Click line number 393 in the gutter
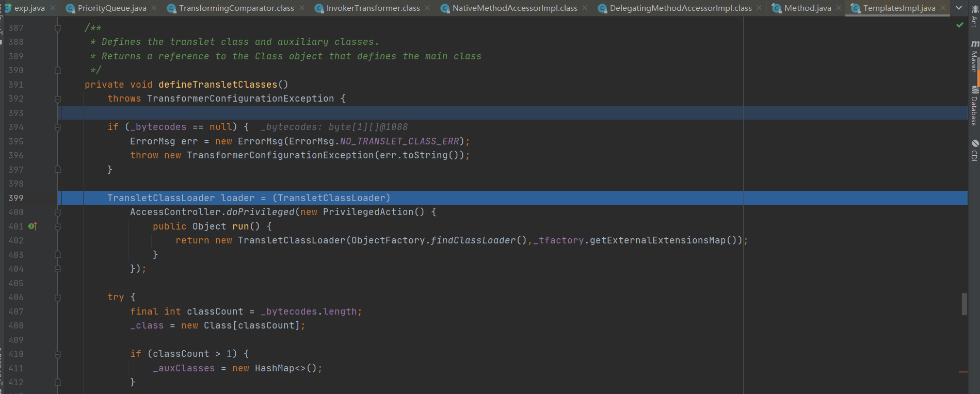Image resolution: width=980 pixels, height=394 pixels. 16,113
